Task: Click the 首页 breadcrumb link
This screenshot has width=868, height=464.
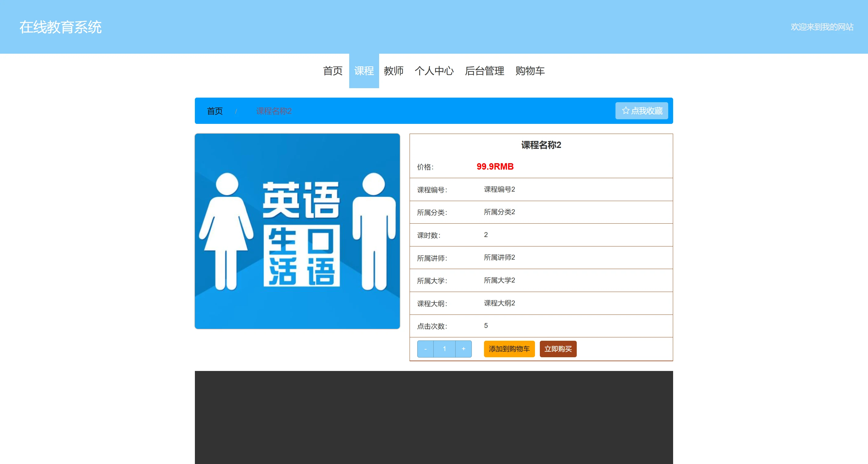Action: (215, 111)
